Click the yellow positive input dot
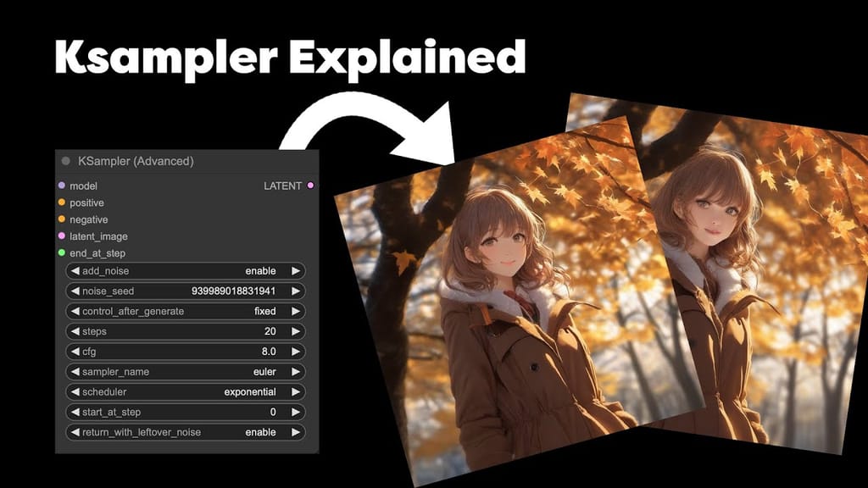 click(x=60, y=202)
